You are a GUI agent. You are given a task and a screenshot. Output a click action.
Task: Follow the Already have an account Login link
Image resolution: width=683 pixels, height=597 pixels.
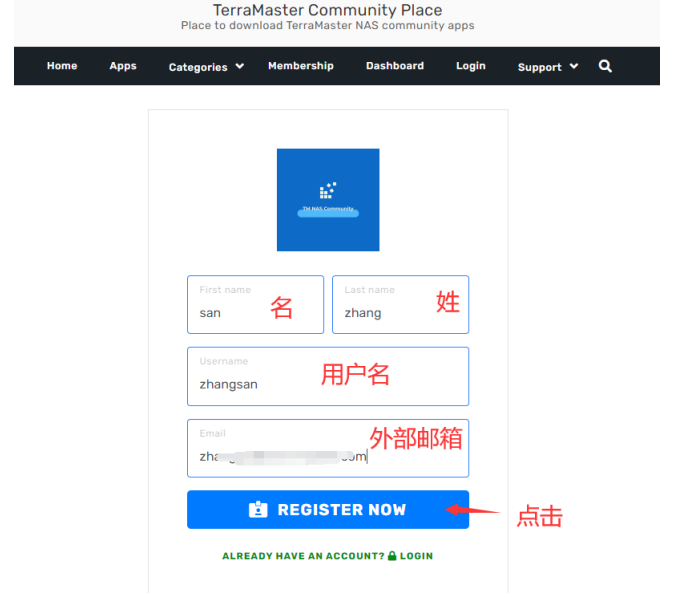click(328, 556)
